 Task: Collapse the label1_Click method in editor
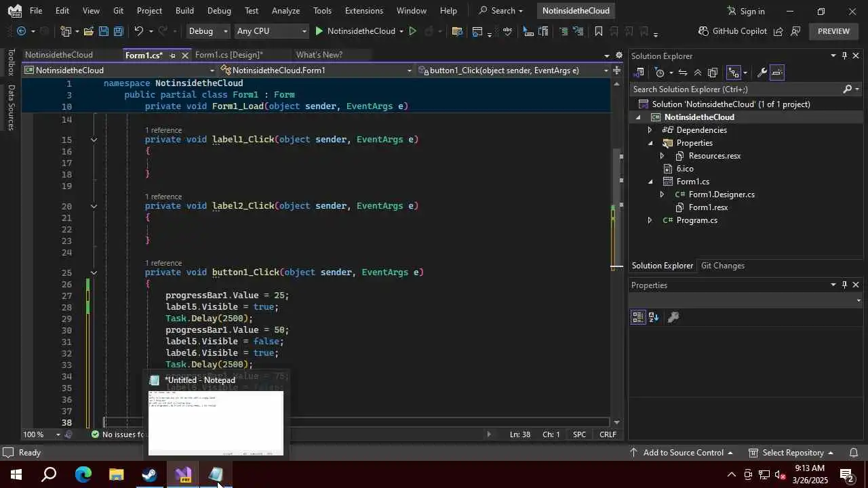(x=94, y=140)
